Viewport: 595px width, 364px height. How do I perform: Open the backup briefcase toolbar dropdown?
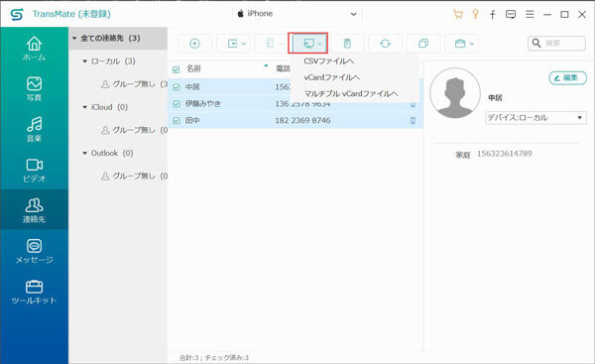point(461,44)
